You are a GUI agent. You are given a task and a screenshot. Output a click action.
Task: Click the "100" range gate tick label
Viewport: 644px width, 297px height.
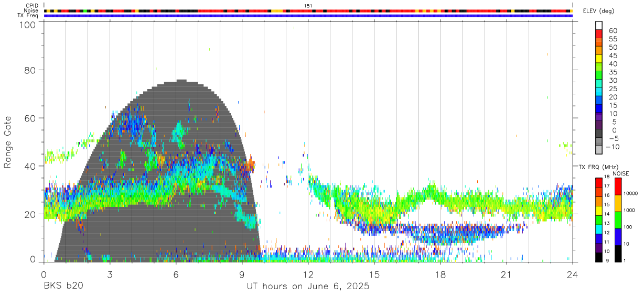[x=26, y=24]
